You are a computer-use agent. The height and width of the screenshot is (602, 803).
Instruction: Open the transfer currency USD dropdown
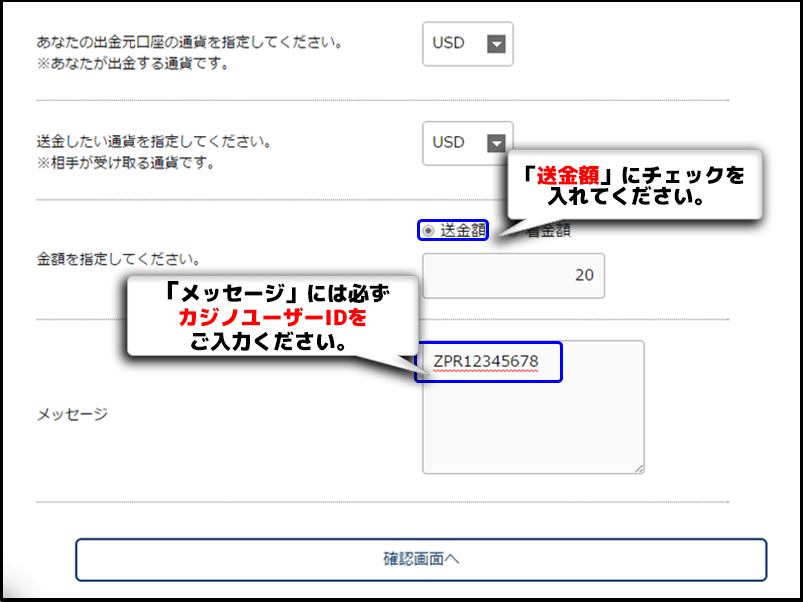point(468,143)
